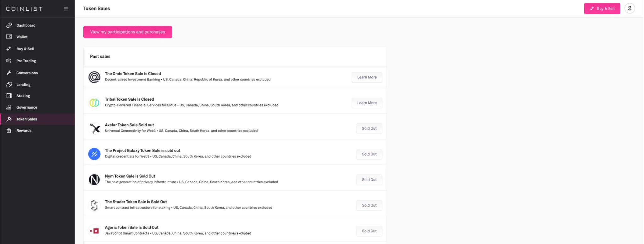
Task: Click the CoinList logo
Action: (x=24, y=9)
